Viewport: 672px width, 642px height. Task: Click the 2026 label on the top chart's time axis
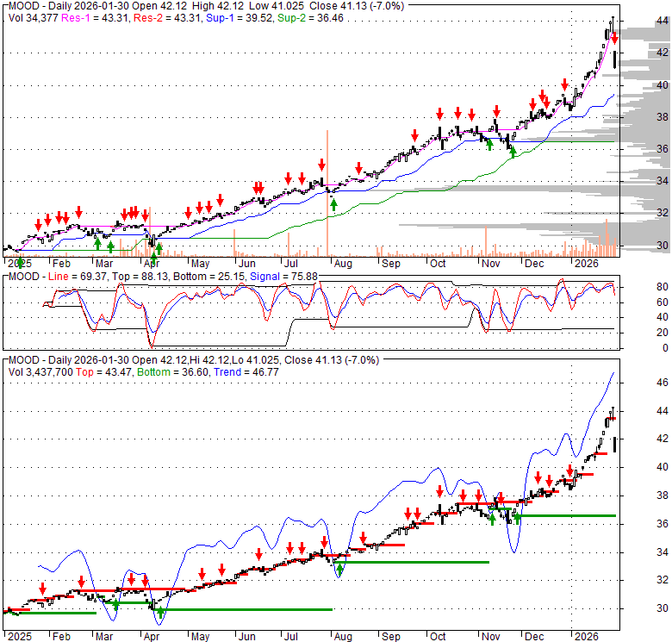coord(587,262)
